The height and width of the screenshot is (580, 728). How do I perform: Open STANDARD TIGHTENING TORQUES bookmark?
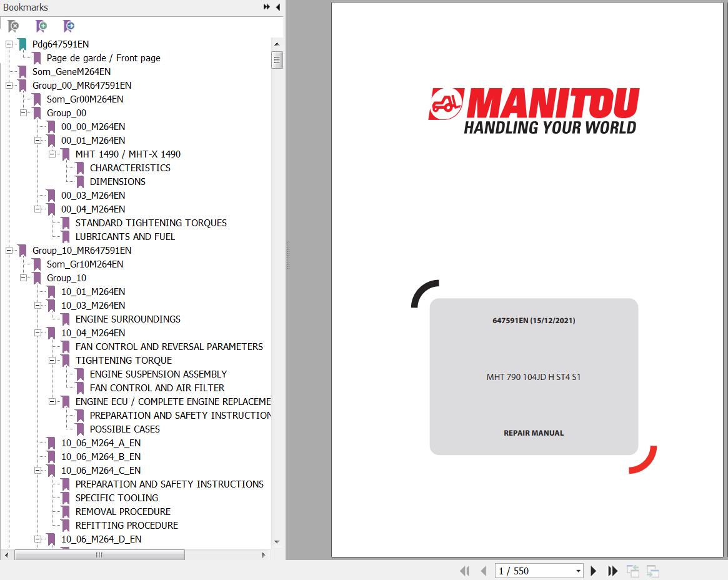151,223
